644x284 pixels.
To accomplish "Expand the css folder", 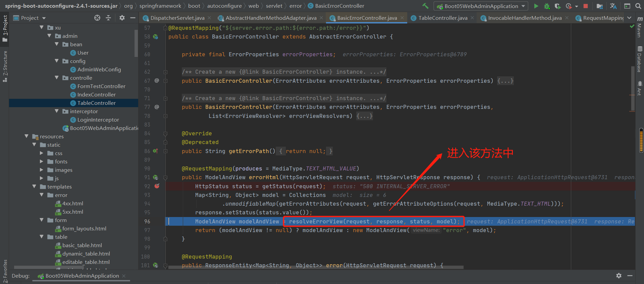I will coord(42,153).
